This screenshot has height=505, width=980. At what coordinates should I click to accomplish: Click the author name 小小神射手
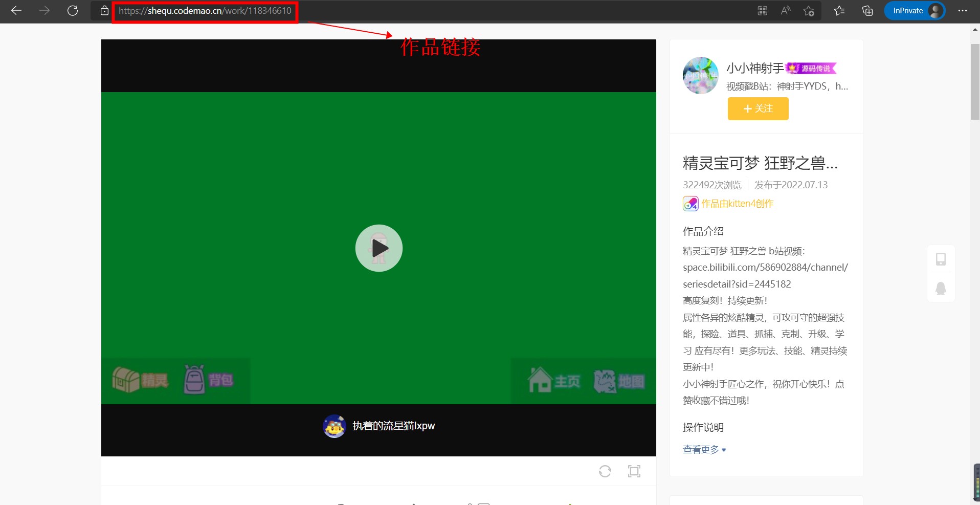(x=755, y=68)
